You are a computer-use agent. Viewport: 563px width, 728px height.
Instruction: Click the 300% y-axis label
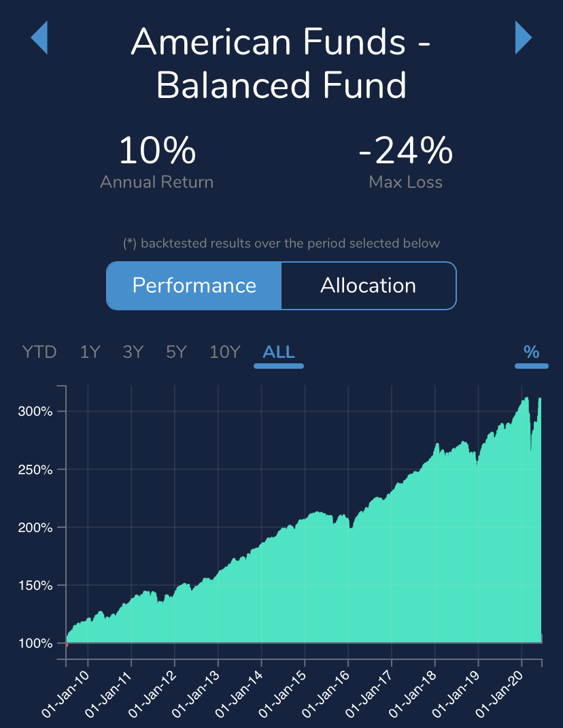pos(35,412)
